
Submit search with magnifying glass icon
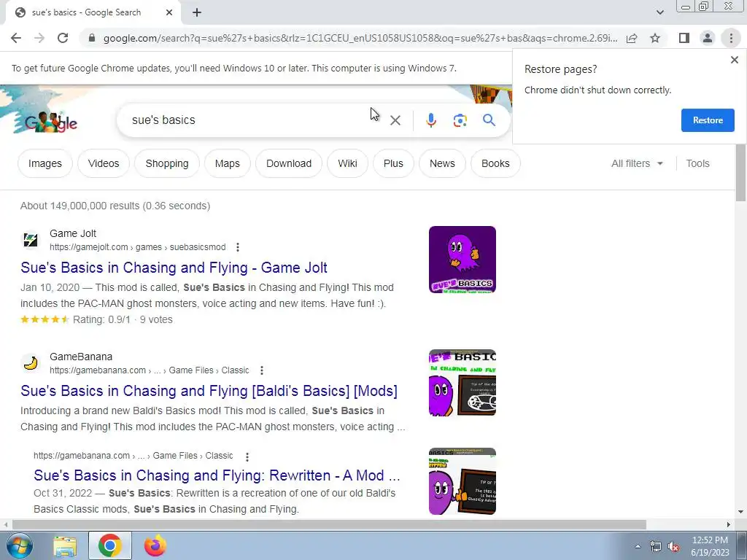click(489, 120)
